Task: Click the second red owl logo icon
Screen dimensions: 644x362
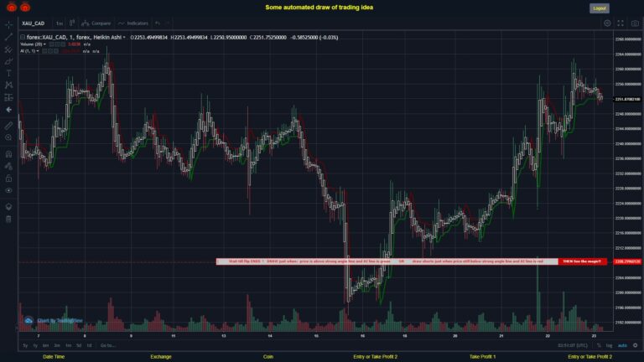Action: 25,7
